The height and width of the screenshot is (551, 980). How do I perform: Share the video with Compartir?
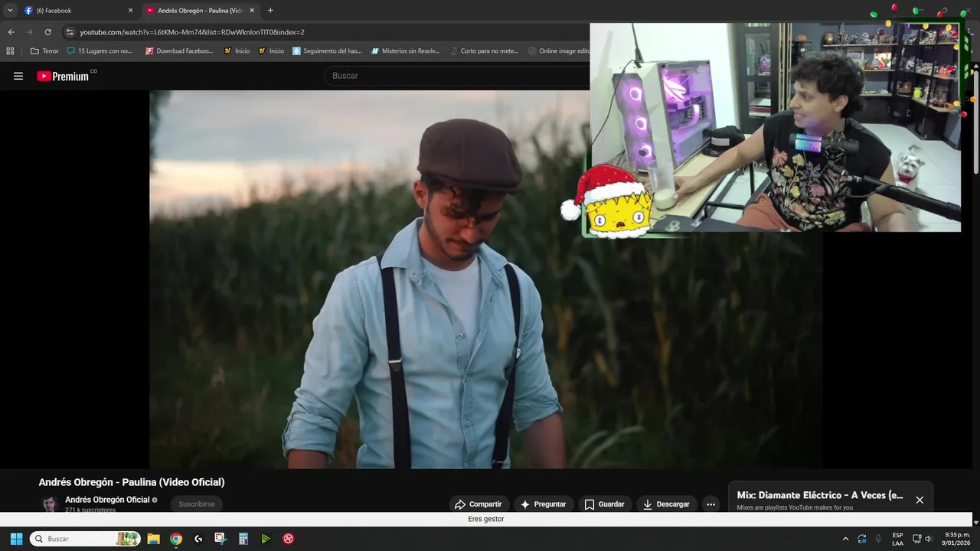point(478,504)
